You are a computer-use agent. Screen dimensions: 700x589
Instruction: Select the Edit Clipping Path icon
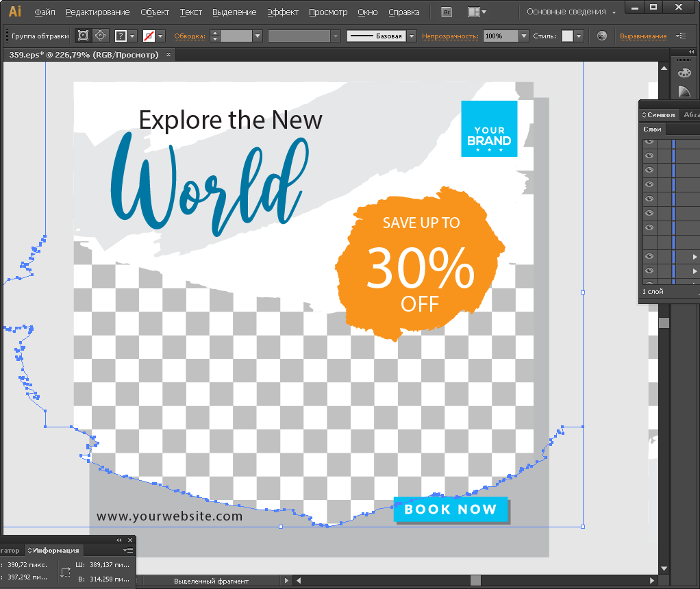tap(84, 36)
